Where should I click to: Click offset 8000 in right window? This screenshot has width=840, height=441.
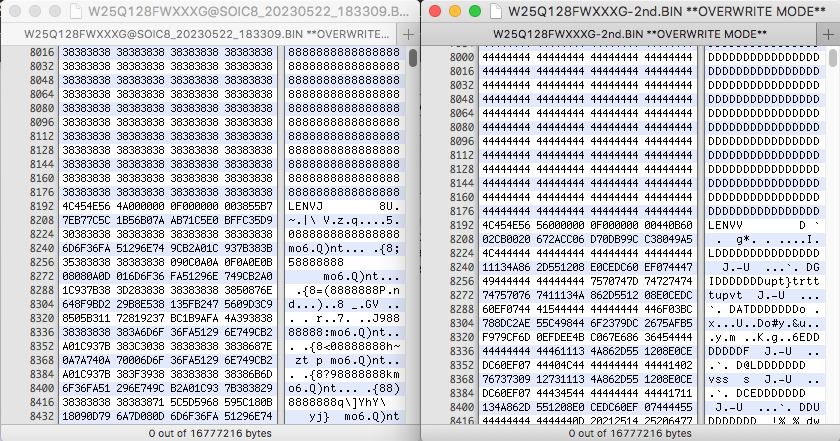click(462, 57)
